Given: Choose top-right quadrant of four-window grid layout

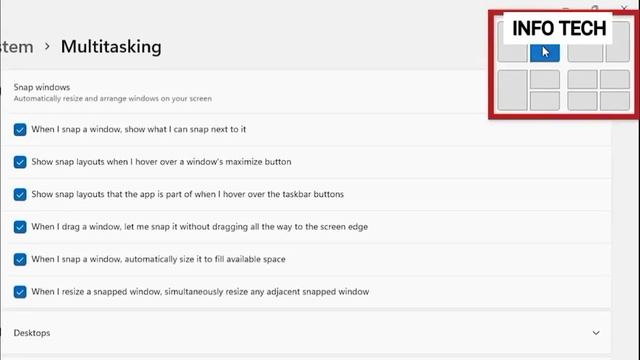Looking at the screenshot, I should coord(615,79).
